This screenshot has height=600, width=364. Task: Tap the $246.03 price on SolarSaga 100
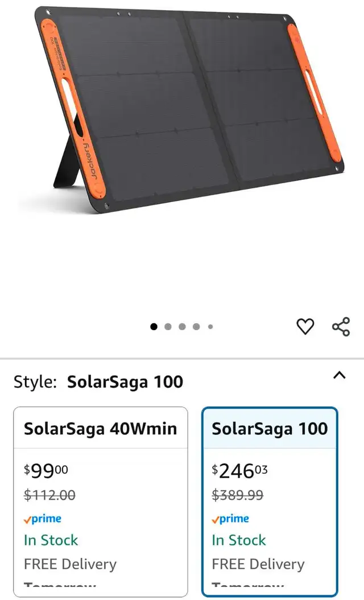[240, 471]
